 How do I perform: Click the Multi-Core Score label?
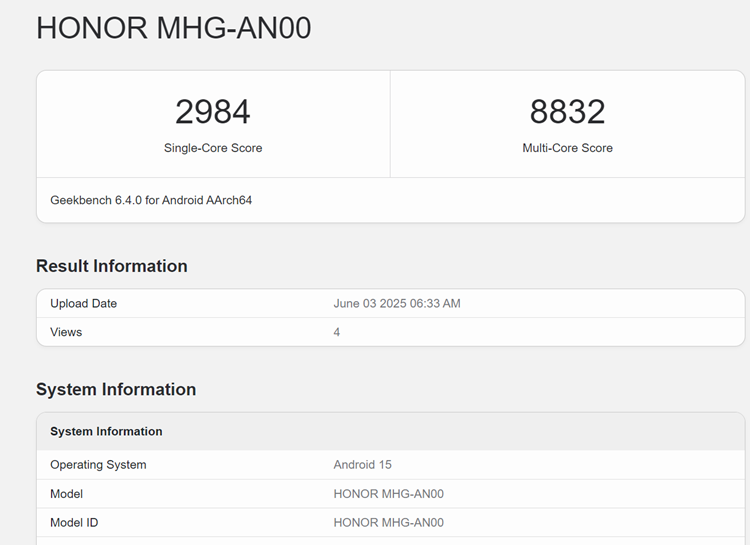[x=567, y=148]
